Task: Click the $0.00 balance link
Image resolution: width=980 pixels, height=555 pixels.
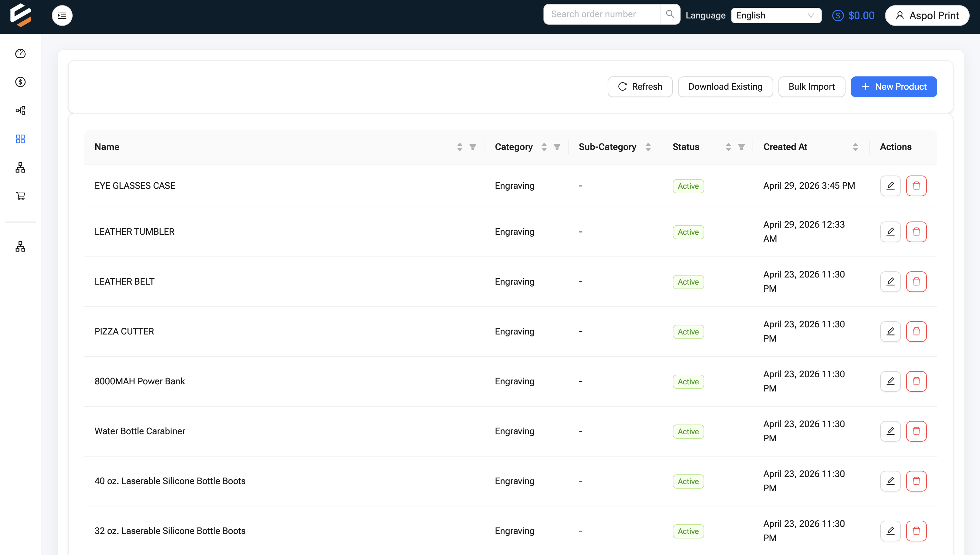Action: point(861,16)
